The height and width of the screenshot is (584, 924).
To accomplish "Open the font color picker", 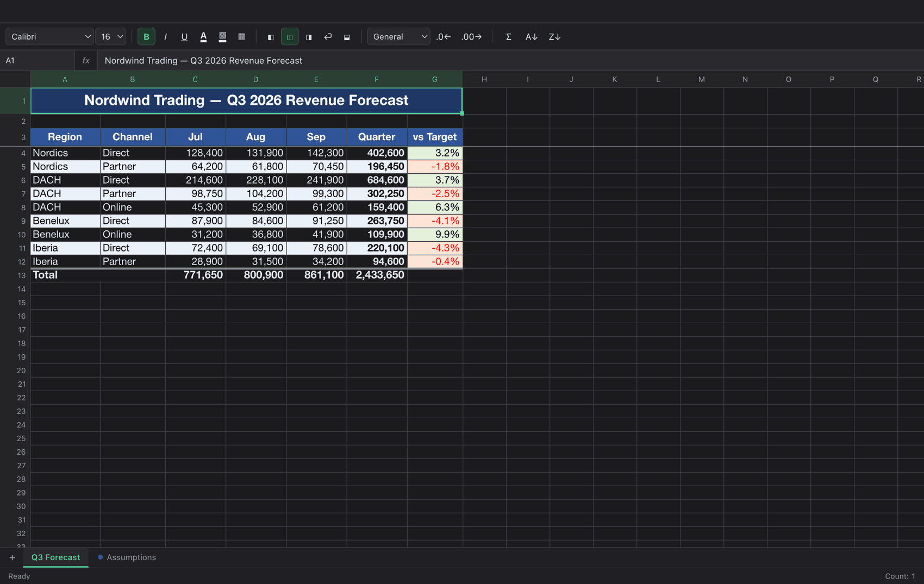I will point(203,36).
